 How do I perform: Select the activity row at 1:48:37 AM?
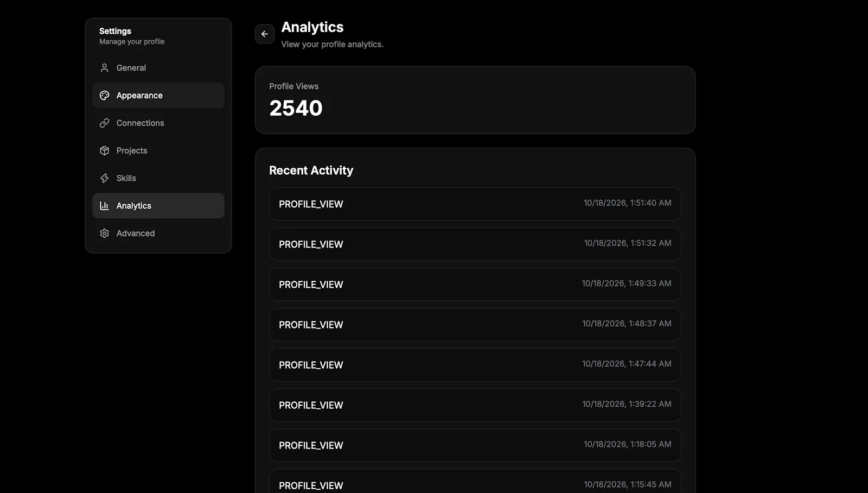pos(475,325)
